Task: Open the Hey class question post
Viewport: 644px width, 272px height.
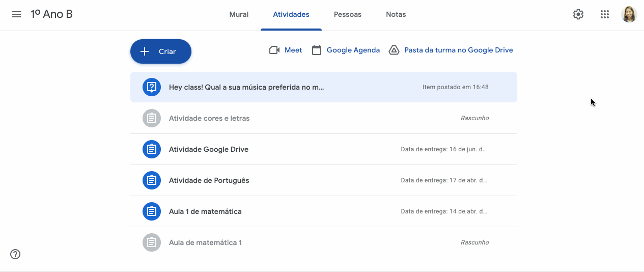Action: 246,87
